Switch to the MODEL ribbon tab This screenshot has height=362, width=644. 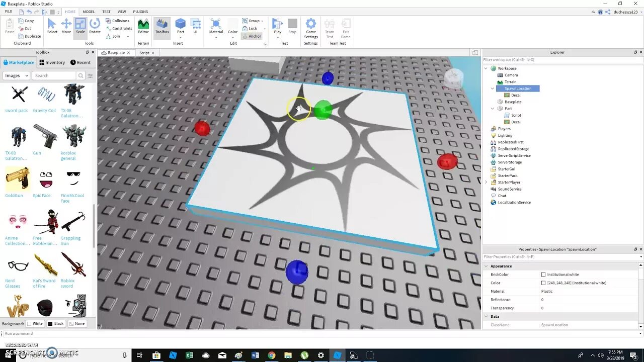click(89, 12)
